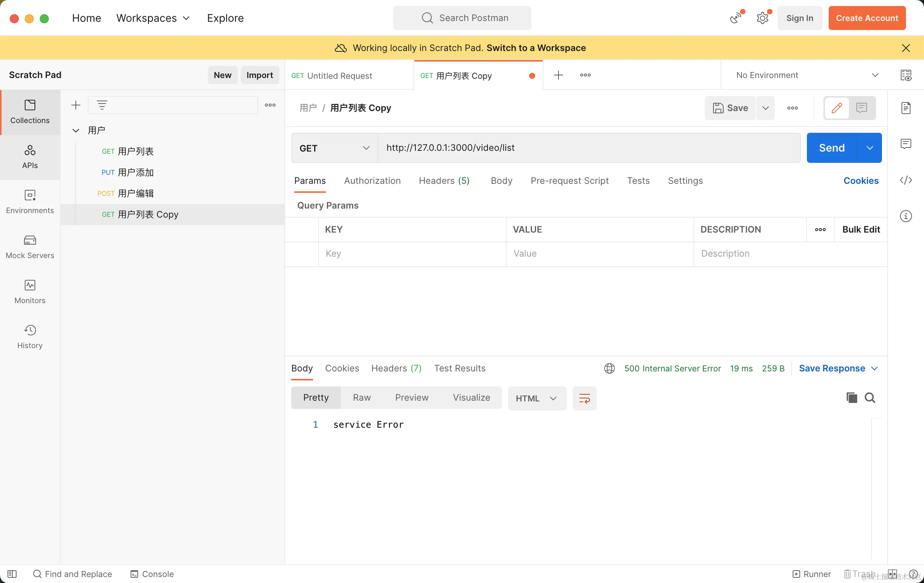Collapse the 用户 collection folder
Screen dimensions: 924x583
[76, 131]
